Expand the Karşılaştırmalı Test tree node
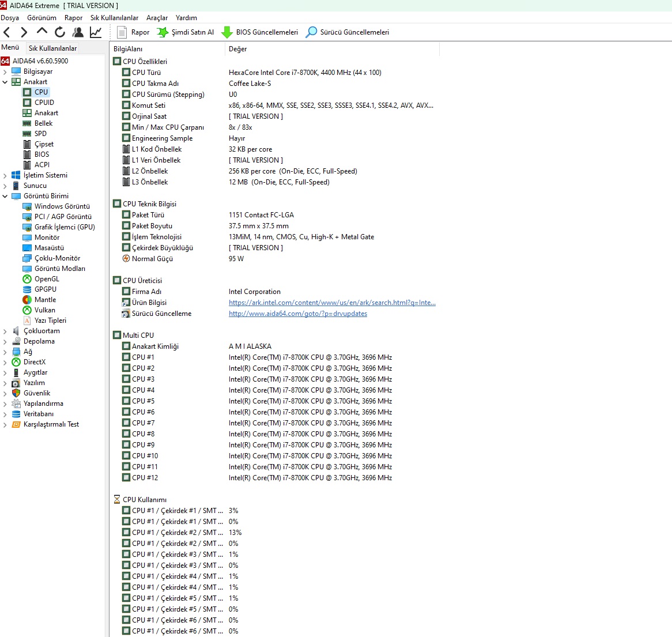Viewport: 672px width, 637px height. pos(5,424)
